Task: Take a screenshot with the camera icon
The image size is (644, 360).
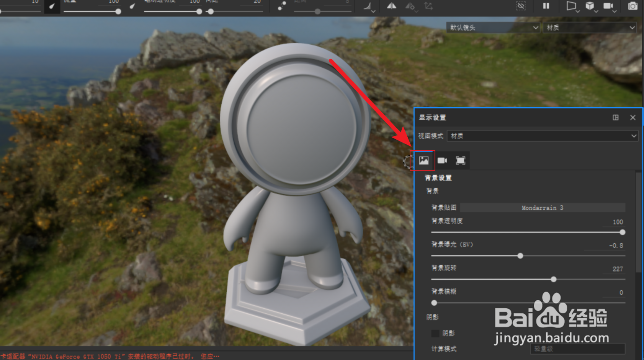Action: click(x=633, y=6)
